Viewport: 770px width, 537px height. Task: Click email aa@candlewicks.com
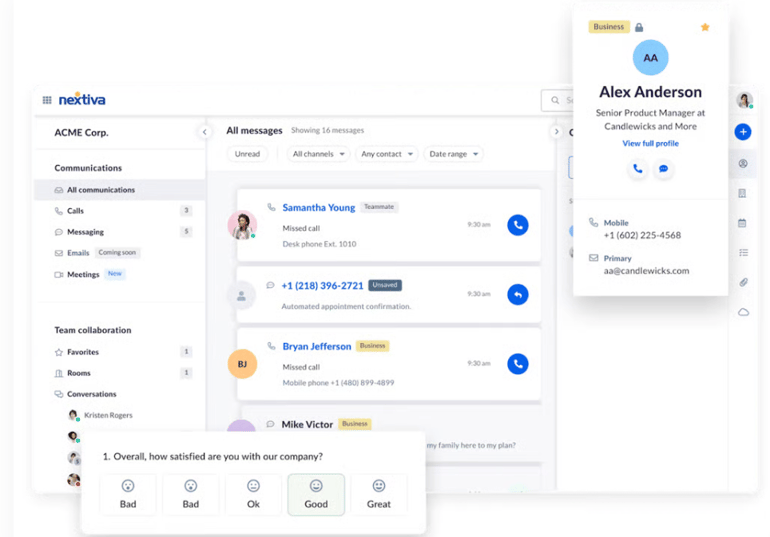(646, 271)
